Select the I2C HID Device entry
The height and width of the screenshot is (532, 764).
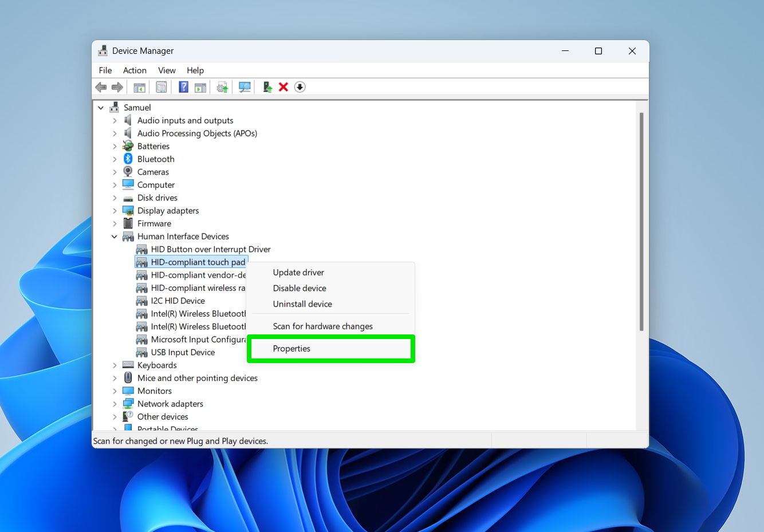[178, 301]
